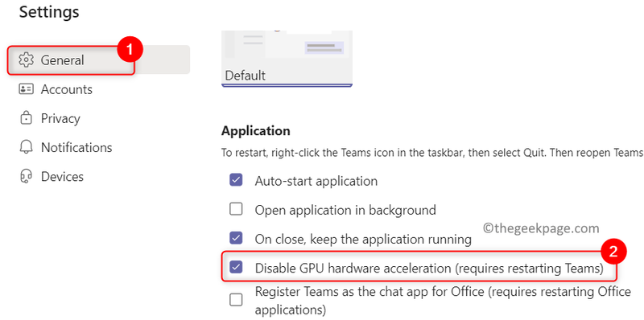The height and width of the screenshot is (320, 644).
Task: Click the Notifications bell icon
Action: pos(26,147)
